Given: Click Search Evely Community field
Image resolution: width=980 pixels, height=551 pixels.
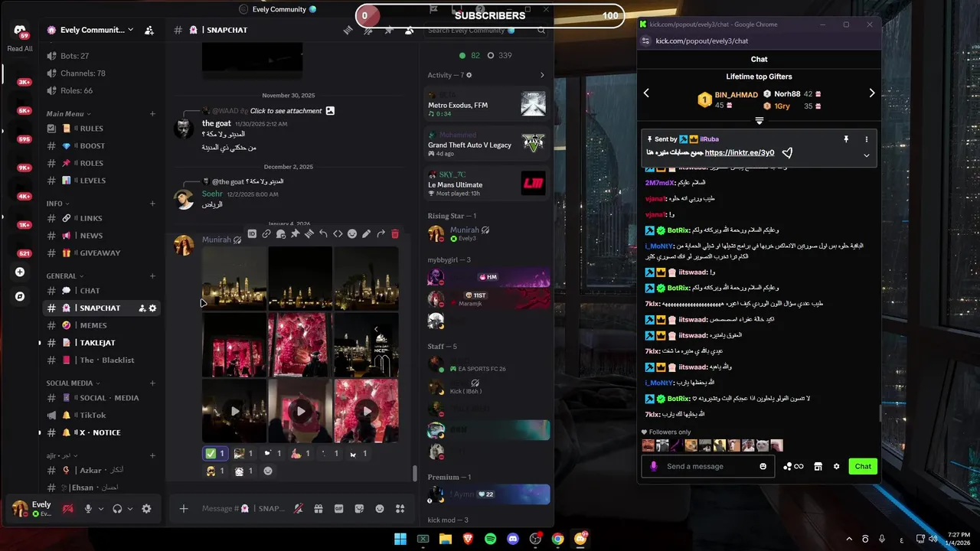Looking at the screenshot, I should [487, 31].
